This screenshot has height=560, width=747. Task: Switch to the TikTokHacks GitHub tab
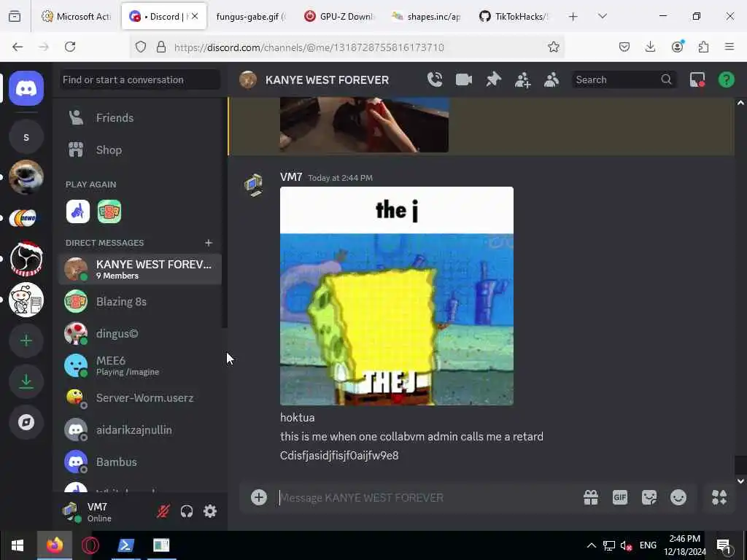[514, 17]
